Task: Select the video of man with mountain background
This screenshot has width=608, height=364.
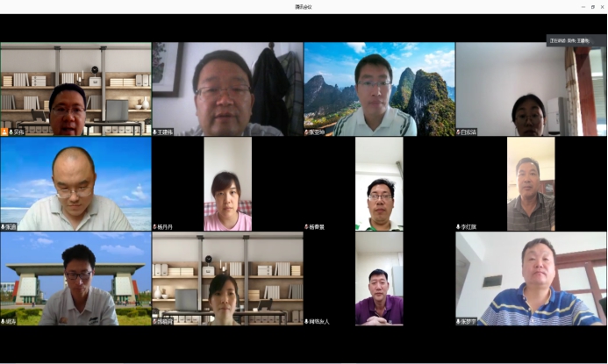Action: [379, 88]
